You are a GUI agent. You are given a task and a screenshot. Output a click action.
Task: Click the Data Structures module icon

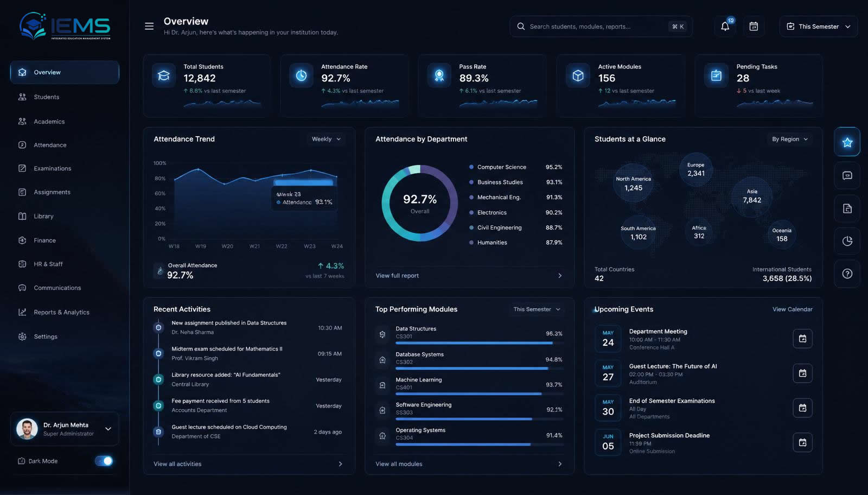(x=382, y=334)
